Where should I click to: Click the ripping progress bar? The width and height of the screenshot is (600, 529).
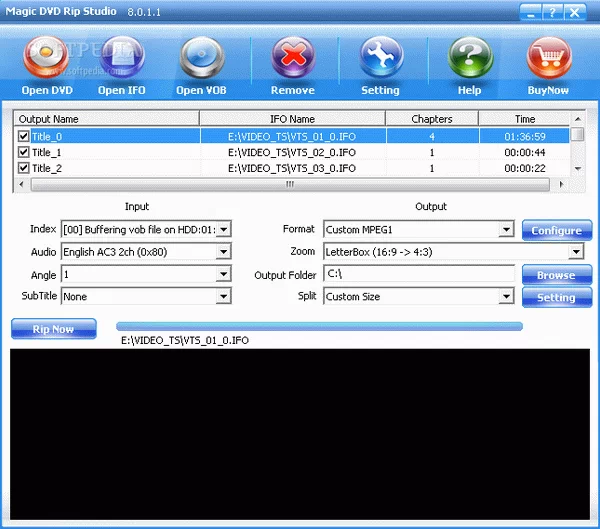click(319, 326)
